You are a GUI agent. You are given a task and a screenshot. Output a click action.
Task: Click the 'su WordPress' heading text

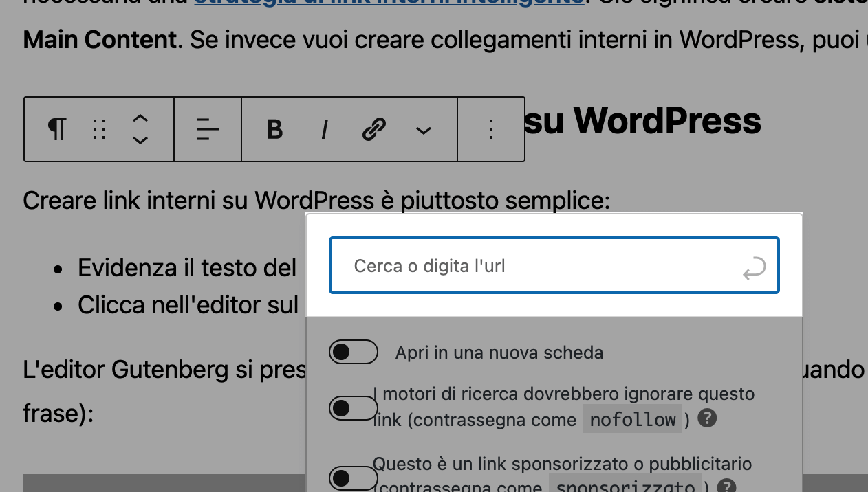pos(642,121)
